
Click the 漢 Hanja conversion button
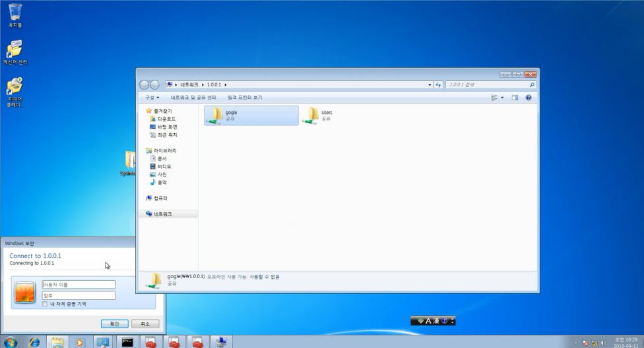pyautogui.click(x=435, y=321)
